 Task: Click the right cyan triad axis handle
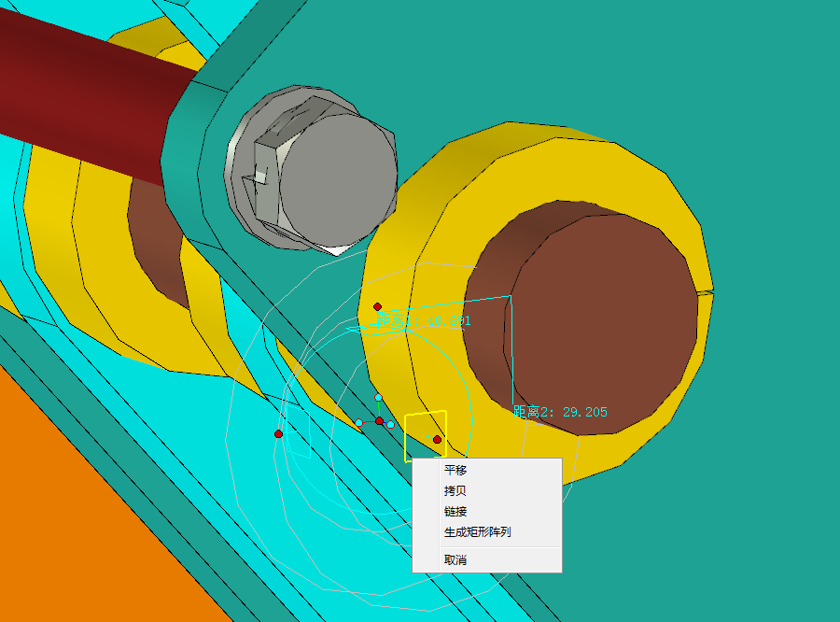[x=391, y=425]
